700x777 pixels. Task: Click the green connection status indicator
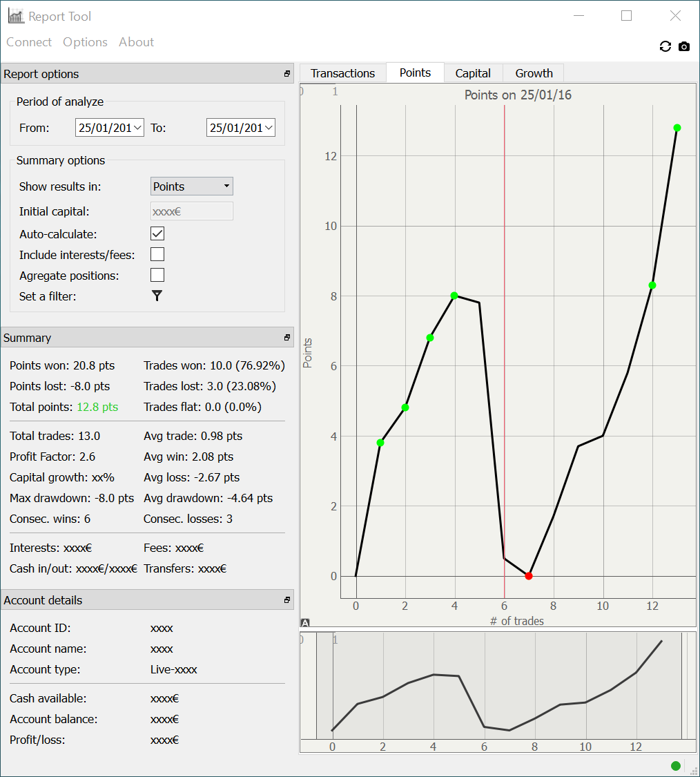pyautogui.click(x=675, y=766)
